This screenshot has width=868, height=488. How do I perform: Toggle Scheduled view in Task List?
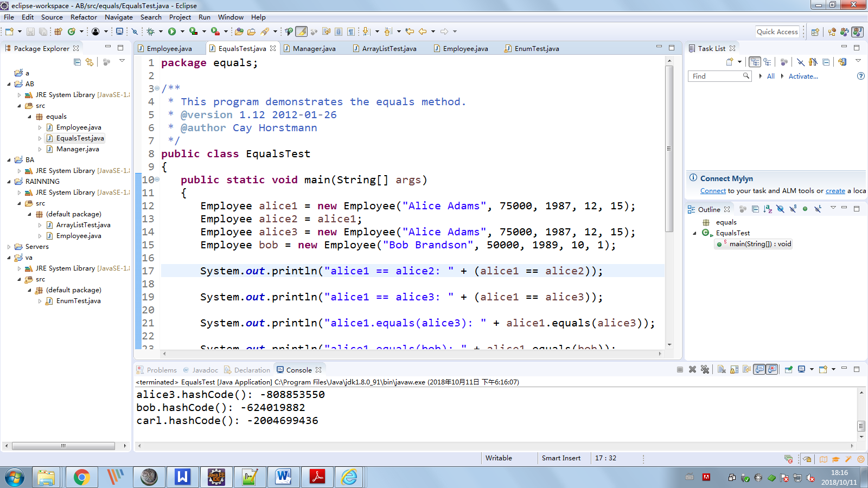click(x=767, y=62)
